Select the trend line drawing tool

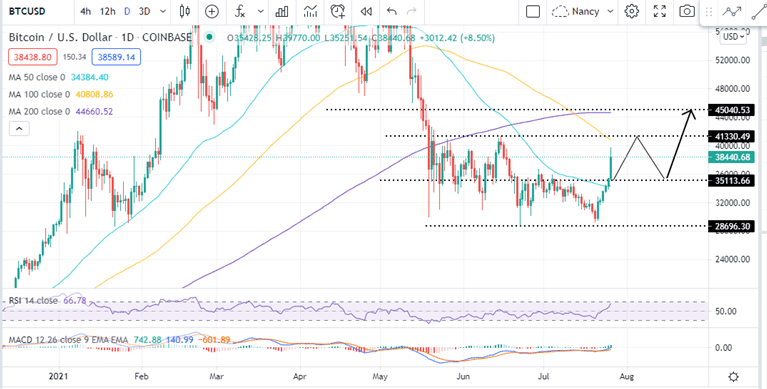pyautogui.click(x=759, y=11)
